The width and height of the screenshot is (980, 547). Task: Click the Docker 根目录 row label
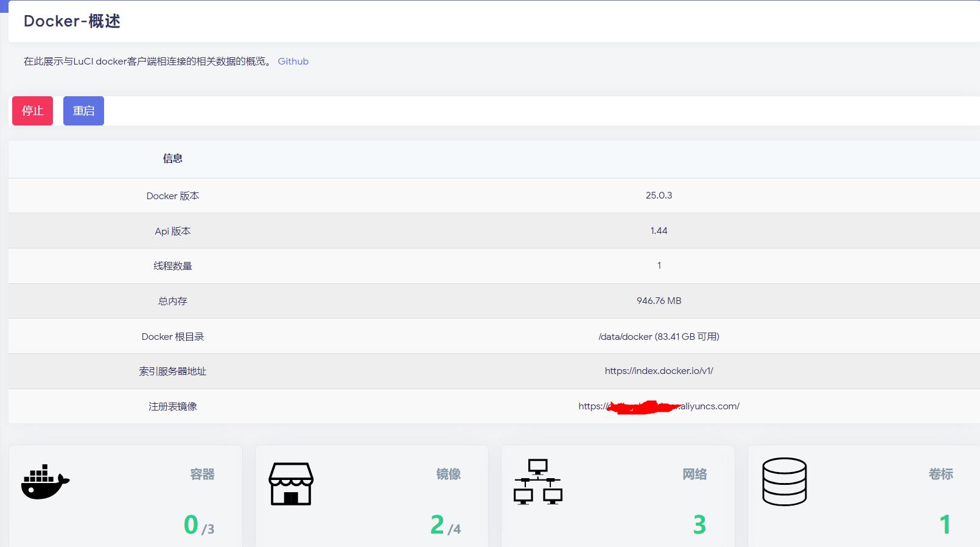point(173,337)
